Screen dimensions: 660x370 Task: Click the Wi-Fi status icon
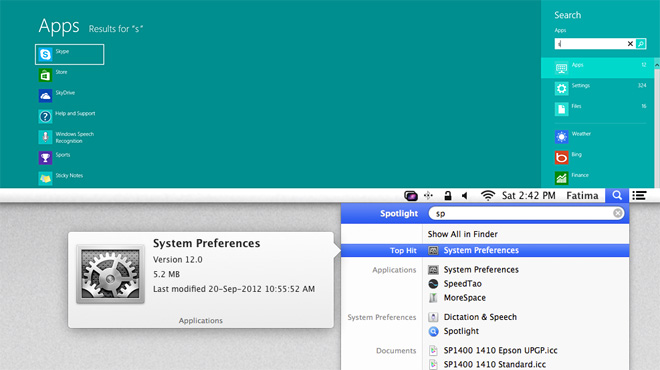[487, 195]
